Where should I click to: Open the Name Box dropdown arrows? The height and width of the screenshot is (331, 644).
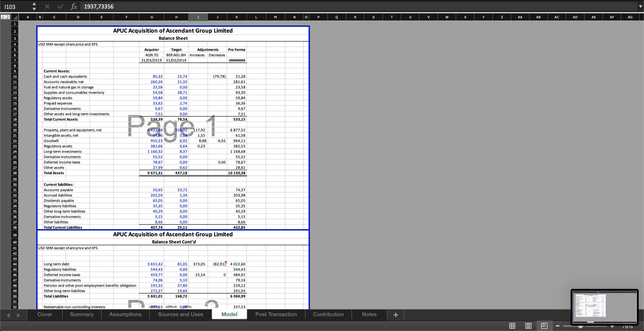coord(34,6)
